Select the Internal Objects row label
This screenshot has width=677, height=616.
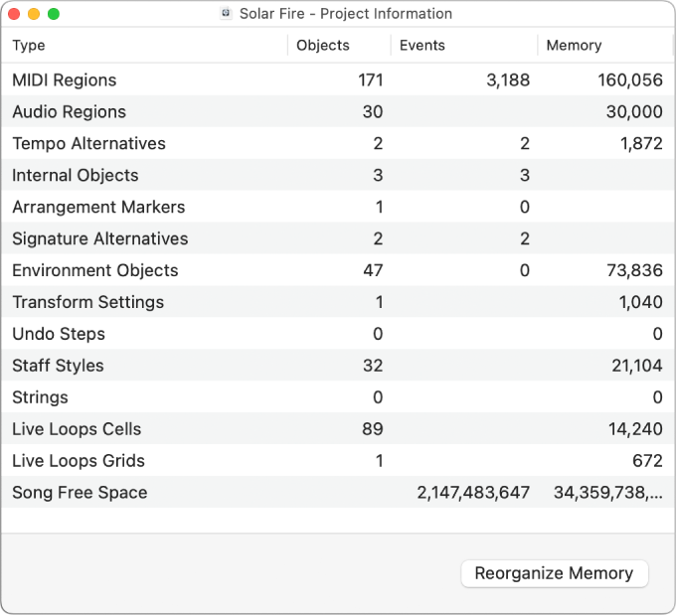tap(76, 175)
